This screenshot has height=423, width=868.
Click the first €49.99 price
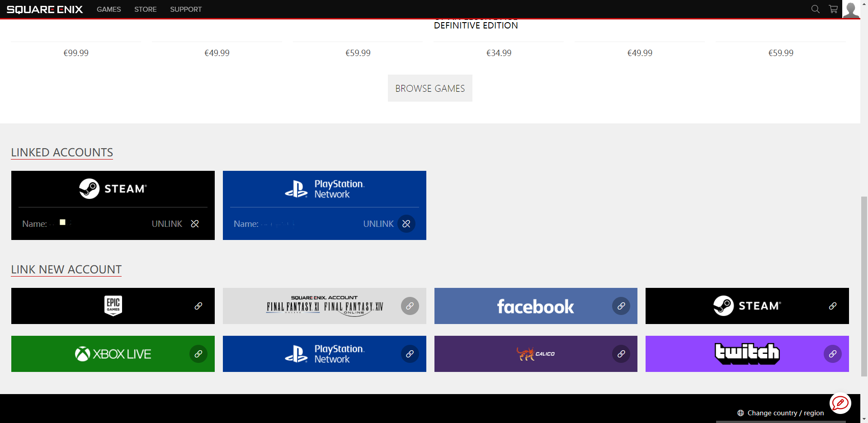[x=217, y=53]
